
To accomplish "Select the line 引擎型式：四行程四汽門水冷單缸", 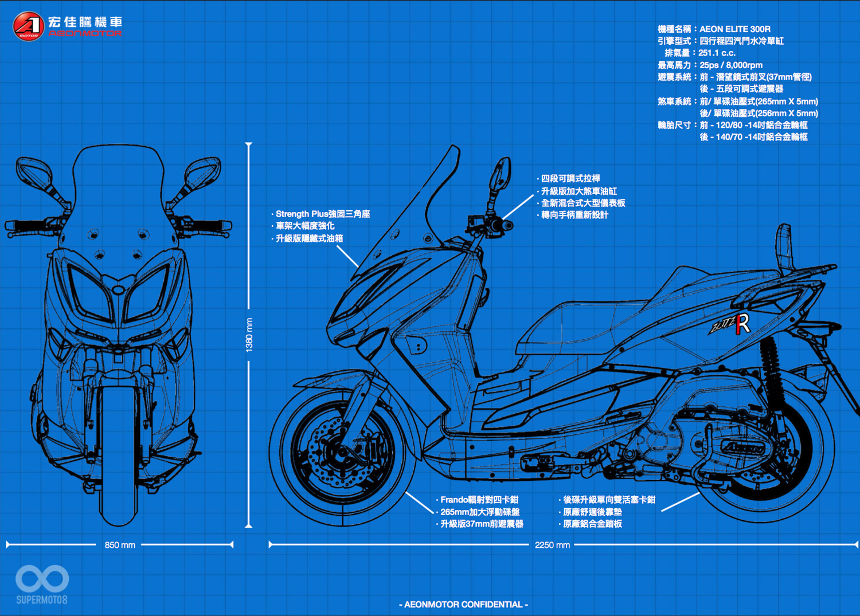I will point(720,41).
